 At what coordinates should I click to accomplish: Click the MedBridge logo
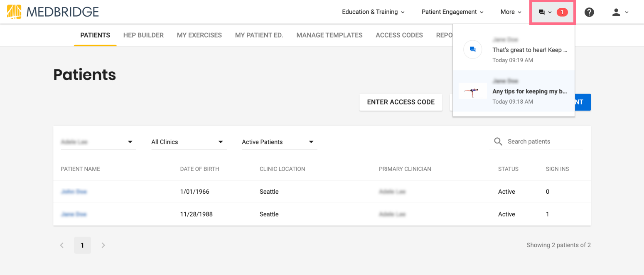pos(53,12)
